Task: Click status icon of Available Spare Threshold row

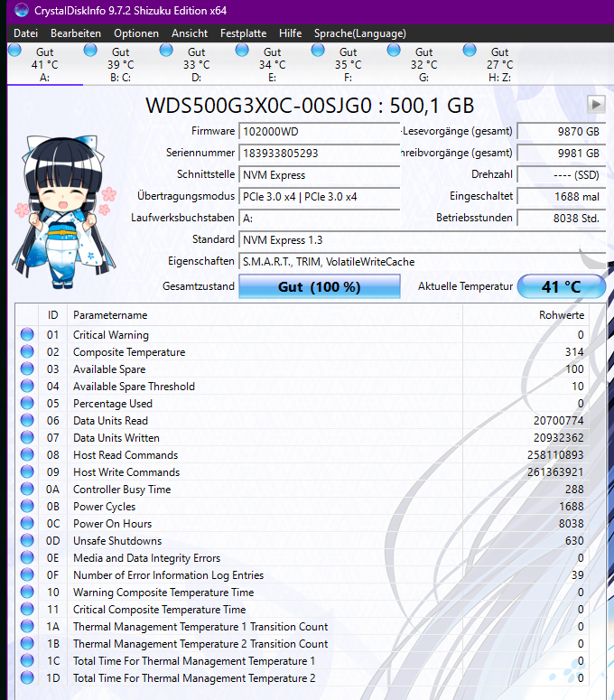Action: click(x=27, y=387)
